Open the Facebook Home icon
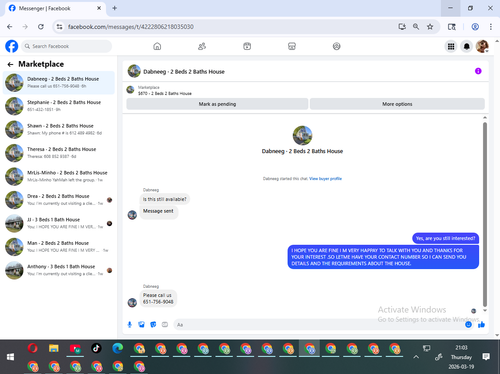500x374 pixels. 157,46
